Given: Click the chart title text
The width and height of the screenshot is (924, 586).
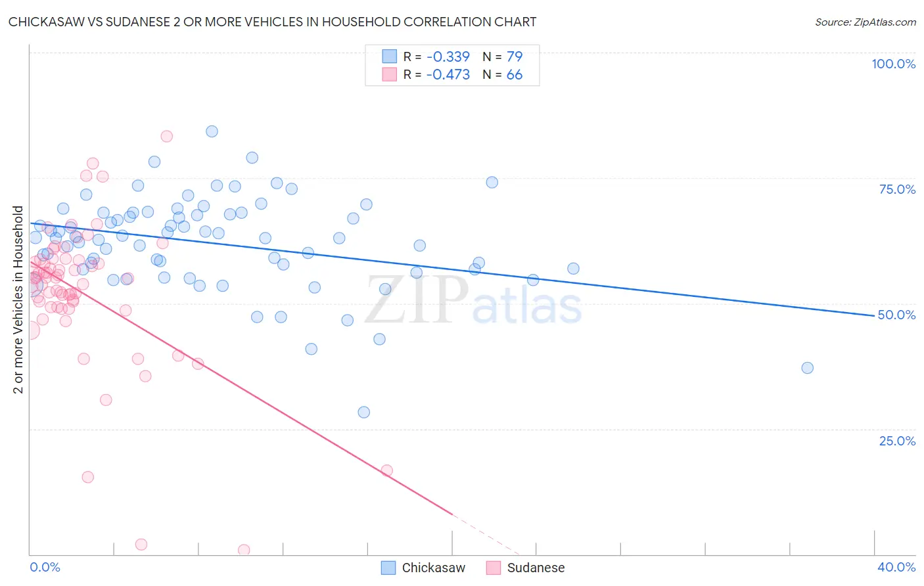Looking at the screenshot, I should (x=272, y=22).
